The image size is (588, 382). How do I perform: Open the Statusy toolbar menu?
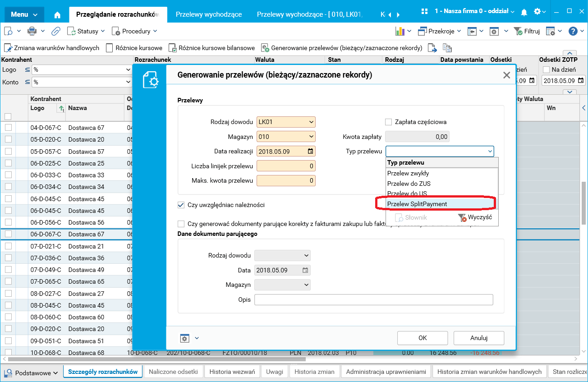click(86, 31)
